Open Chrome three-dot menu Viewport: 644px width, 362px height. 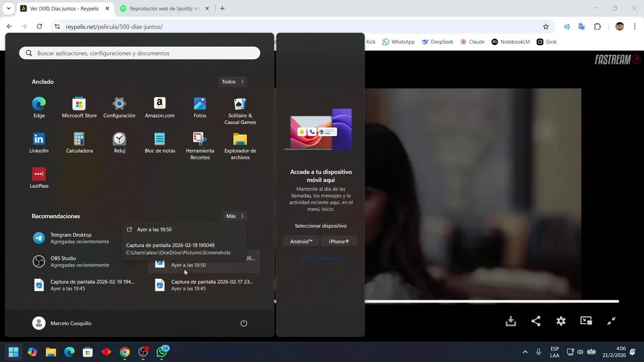click(x=634, y=27)
